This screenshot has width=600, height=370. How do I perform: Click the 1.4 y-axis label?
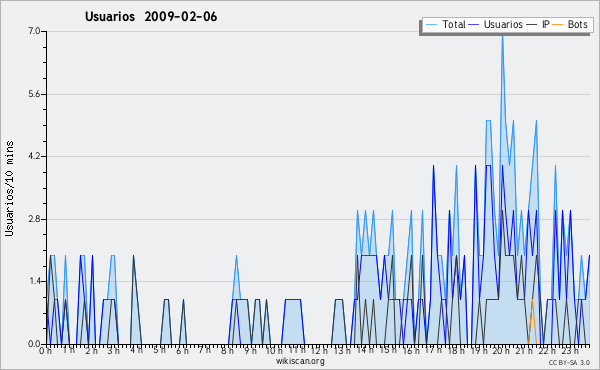coord(34,281)
